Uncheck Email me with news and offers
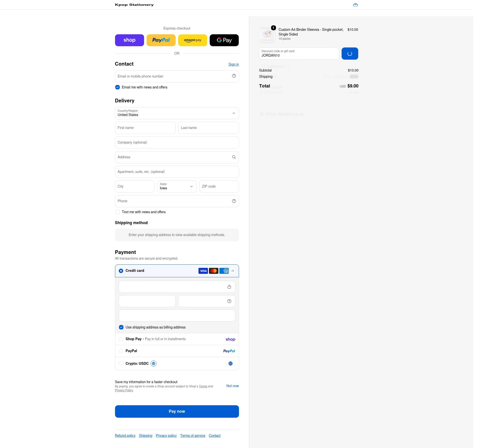Image resolution: width=477 pixels, height=448 pixels. 118,87
